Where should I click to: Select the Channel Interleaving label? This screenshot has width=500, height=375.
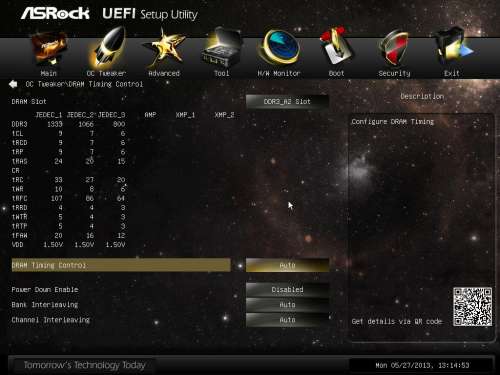coord(51,320)
